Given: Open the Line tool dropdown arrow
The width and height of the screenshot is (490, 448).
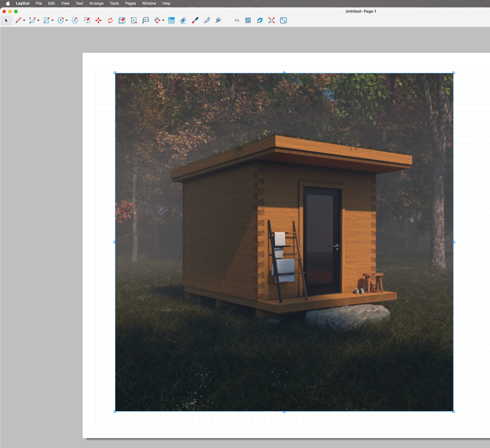Looking at the screenshot, I should pos(25,20).
